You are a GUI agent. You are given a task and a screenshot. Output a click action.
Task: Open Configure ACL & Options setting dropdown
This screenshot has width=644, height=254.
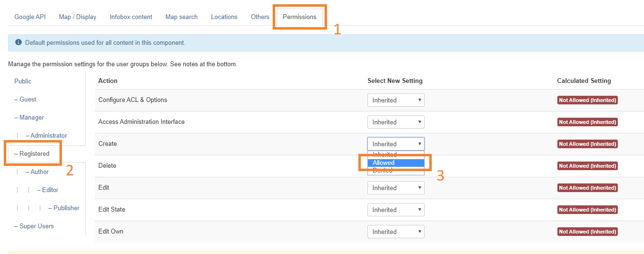click(x=396, y=100)
